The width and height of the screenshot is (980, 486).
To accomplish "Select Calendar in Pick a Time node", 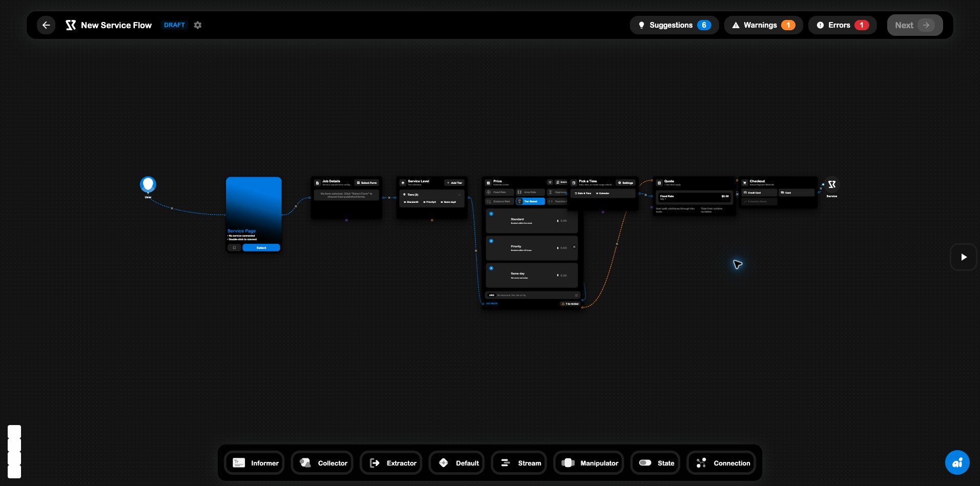I will 603,194.
